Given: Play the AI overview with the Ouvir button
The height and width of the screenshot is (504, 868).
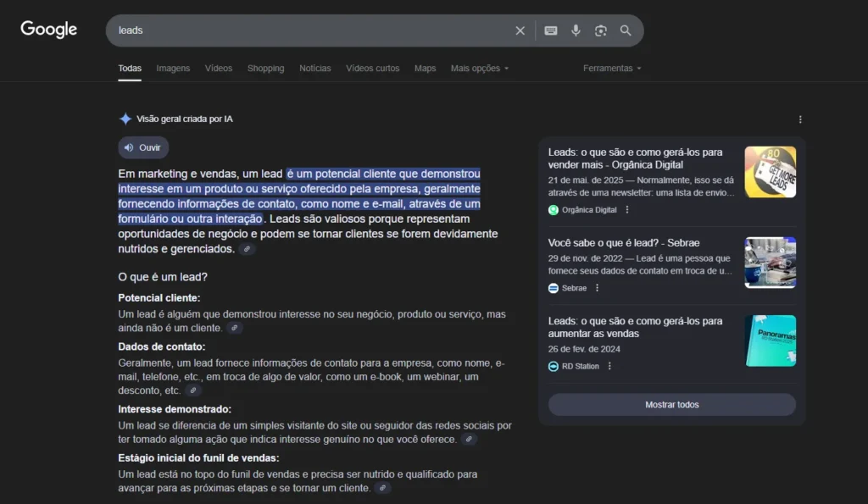Looking at the screenshot, I should click(142, 147).
